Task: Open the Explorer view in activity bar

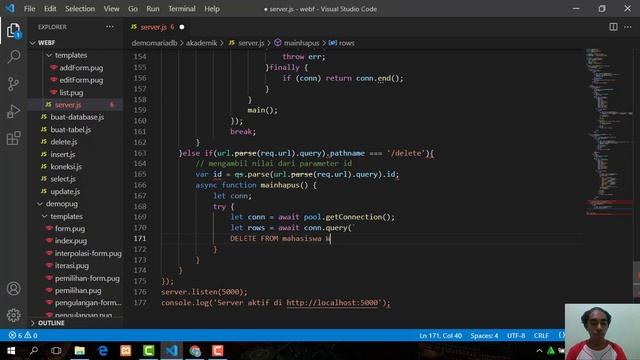Action: pos(13,31)
